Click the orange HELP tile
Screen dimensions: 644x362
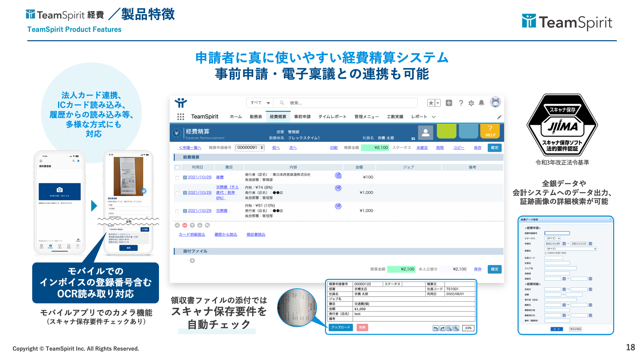[490, 131]
